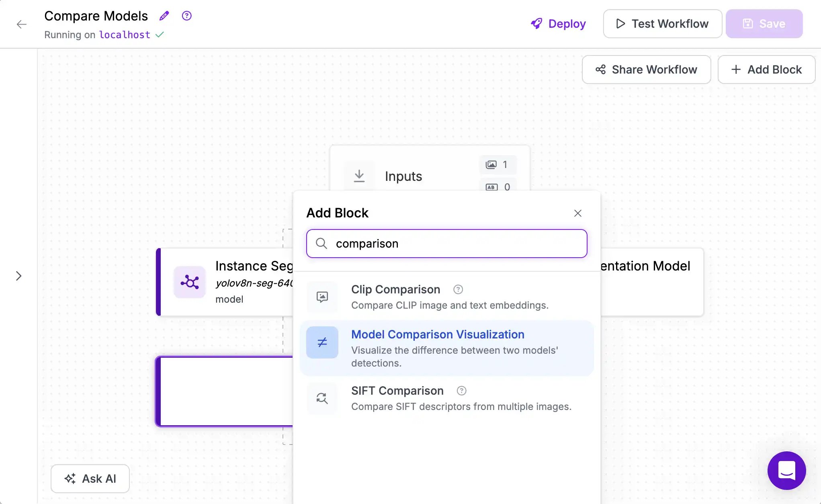Choose the SIFT Comparison block
The image size is (821, 504).
pos(447,398)
